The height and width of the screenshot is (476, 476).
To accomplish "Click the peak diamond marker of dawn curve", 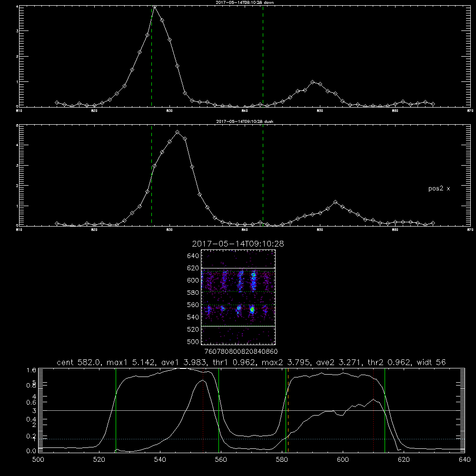I will coord(155,7).
